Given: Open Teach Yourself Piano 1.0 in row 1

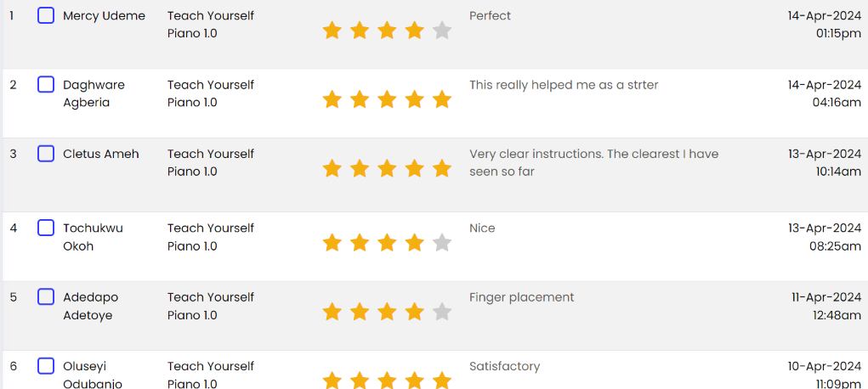Looking at the screenshot, I should tap(210, 25).
